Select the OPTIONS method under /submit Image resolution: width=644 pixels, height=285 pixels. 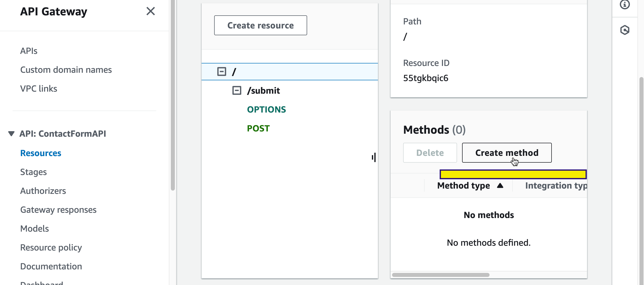point(266,110)
